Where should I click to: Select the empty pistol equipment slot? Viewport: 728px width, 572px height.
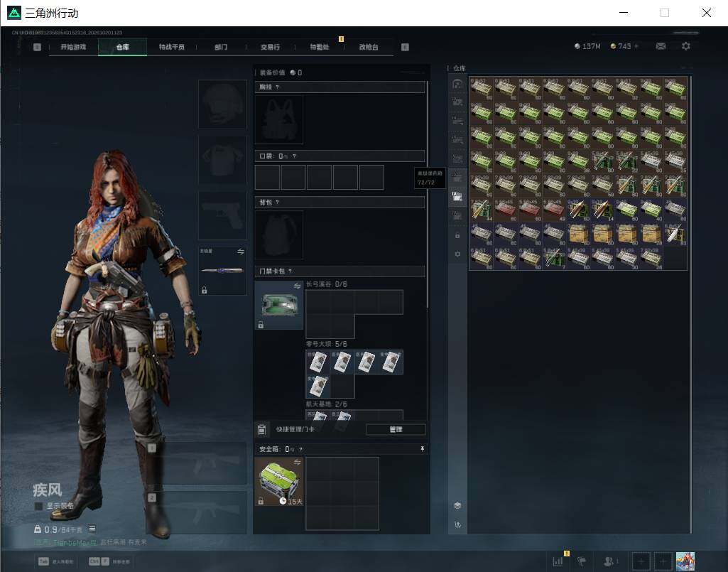222,215
